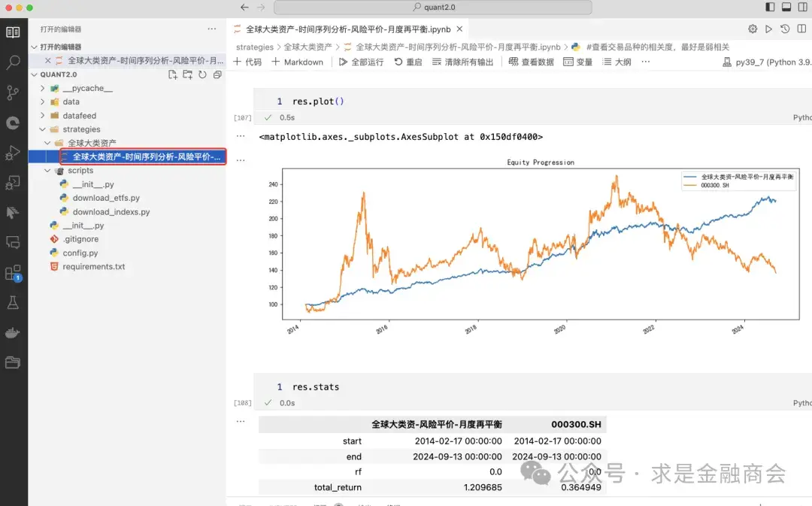
Task: Add a Markdown cell
Action: click(x=297, y=62)
